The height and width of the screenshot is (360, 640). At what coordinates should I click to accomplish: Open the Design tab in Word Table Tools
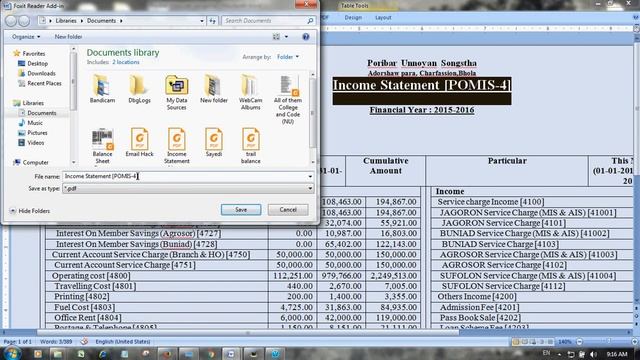pos(353,18)
